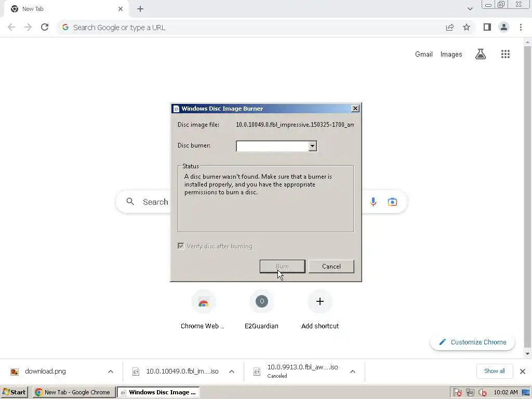This screenshot has width=532, height=399.
Task: Click the share page icon in address bar
Action: 450,27
